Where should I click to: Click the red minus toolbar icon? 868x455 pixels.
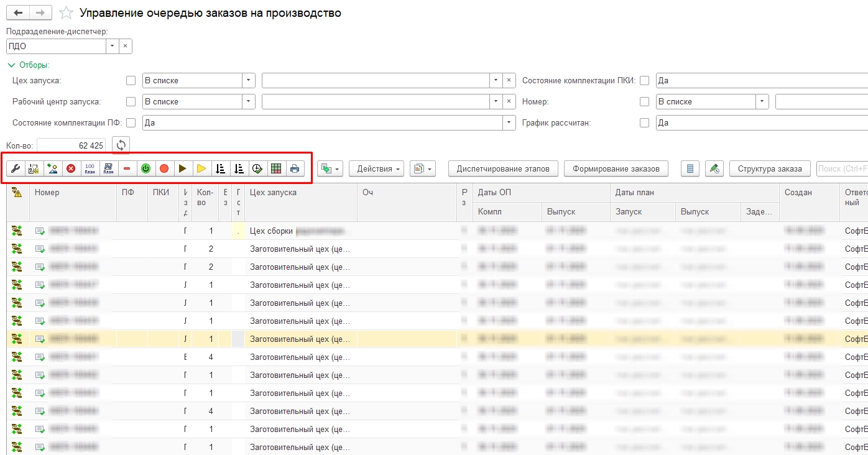127,168
